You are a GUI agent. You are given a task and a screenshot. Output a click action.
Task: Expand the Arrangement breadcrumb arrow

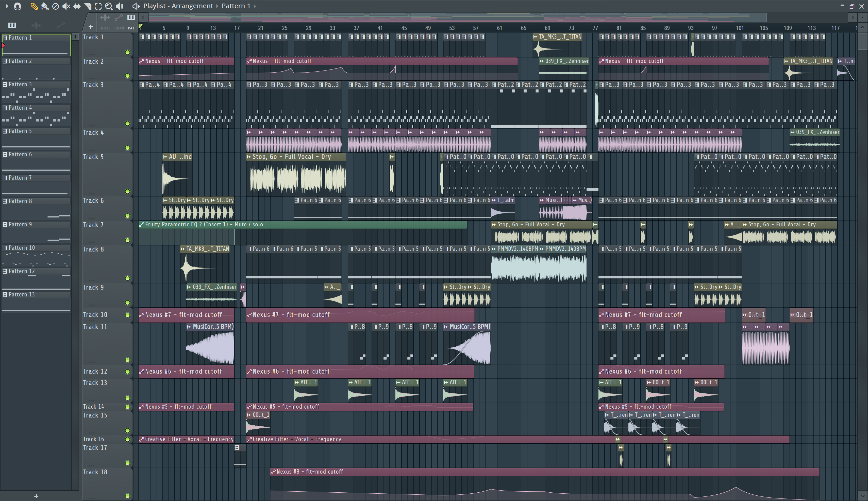217,6
